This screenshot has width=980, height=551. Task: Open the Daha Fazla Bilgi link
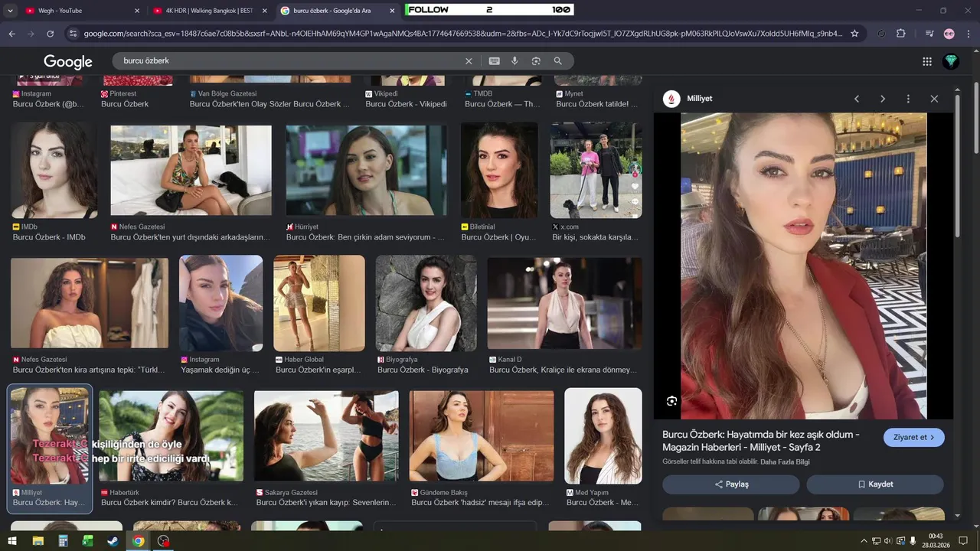[x=785, y=462]
